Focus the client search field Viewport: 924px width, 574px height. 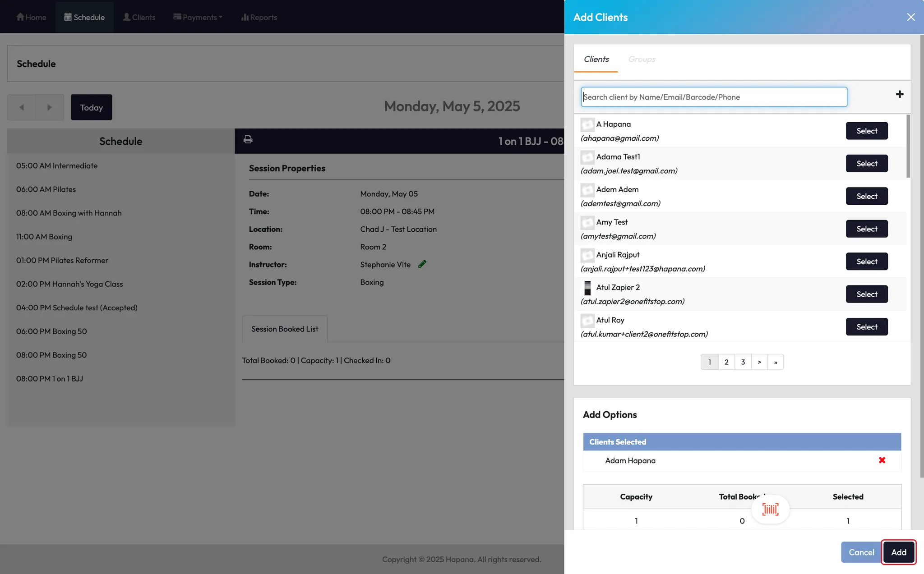[x=713, y=97]
